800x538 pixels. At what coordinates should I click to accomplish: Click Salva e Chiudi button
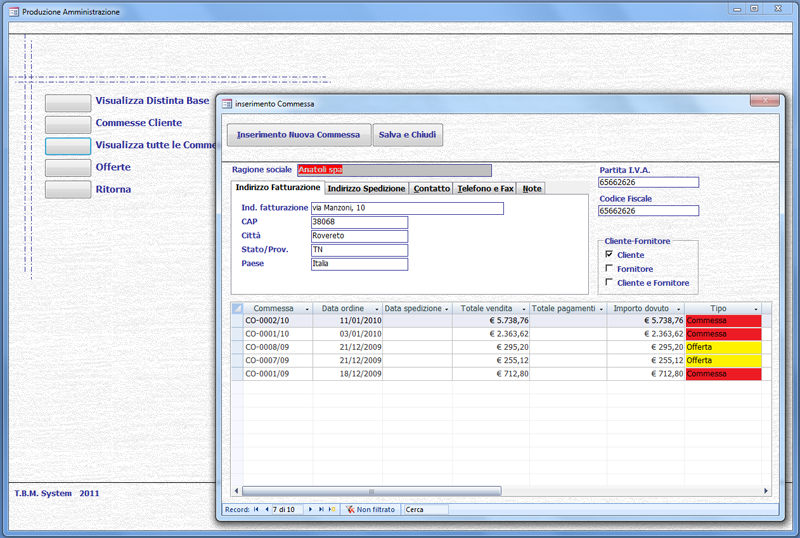tap(407, 135)
